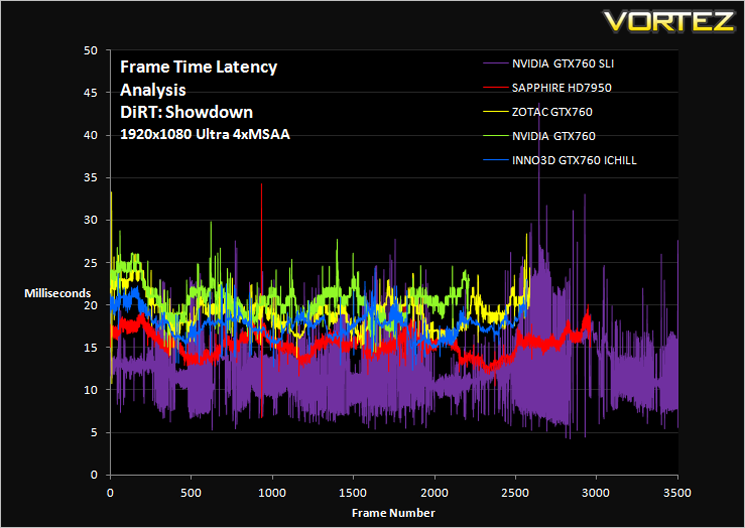This screenshot has width=745, height=528.
Task: Click the 1920x1080 Ultra 4xMSAA settings text
Action: point(205,134)
